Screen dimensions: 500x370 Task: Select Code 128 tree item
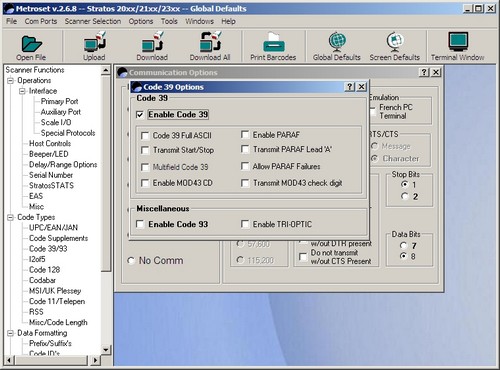[x=44, y=270]
